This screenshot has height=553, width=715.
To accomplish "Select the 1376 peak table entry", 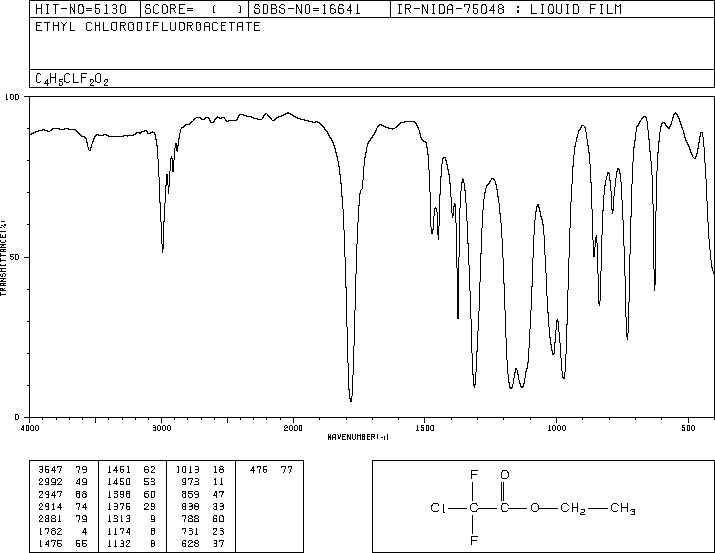I will point(131,506).
